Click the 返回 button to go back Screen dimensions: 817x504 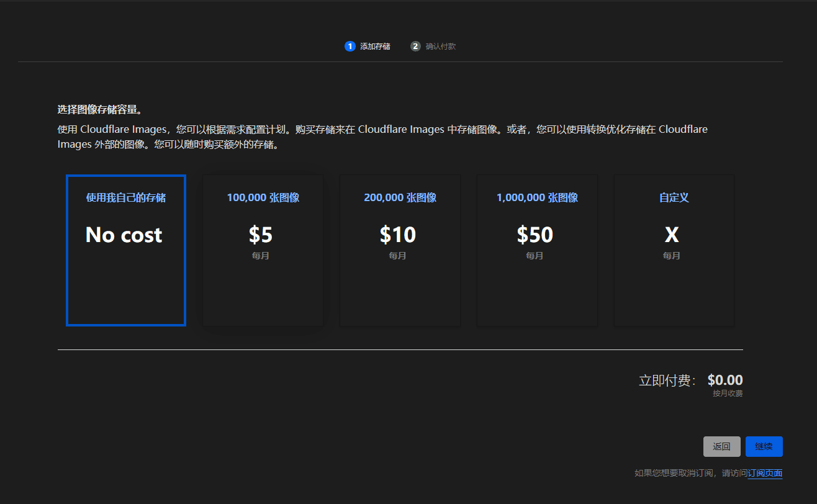pos(721,446)
